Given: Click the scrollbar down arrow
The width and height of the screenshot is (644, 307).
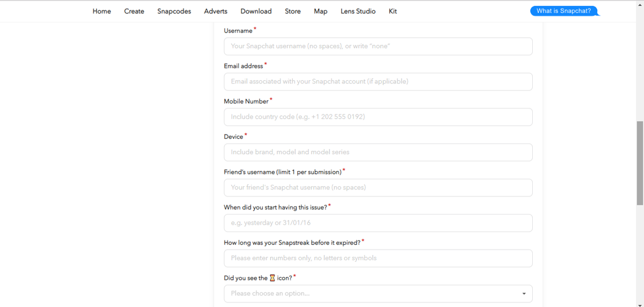Looking at the screenshot, I should 640,304.
